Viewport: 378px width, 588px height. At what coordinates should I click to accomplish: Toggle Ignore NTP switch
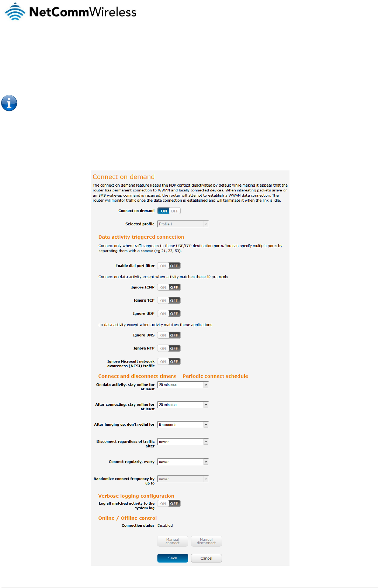click(169, 348)
